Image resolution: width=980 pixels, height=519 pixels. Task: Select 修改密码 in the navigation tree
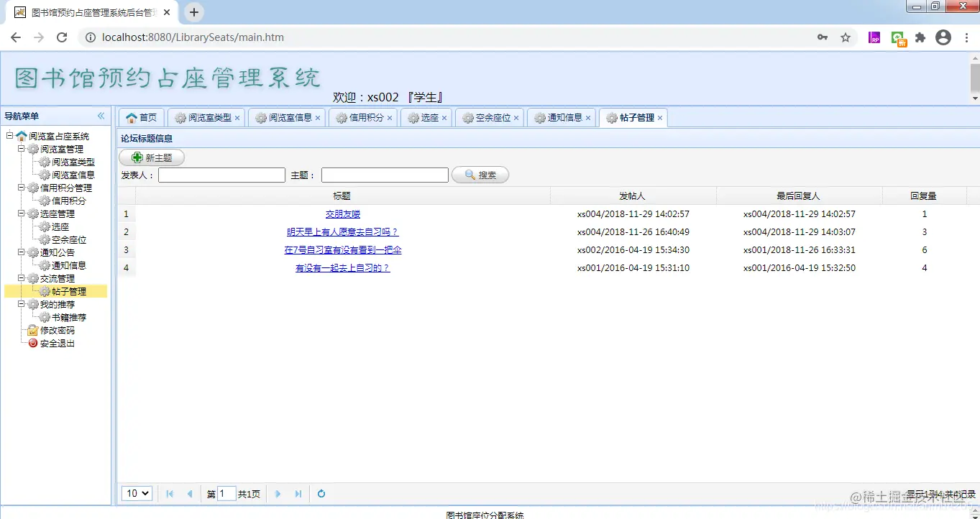pyautogui.click(x=57, y=330)
